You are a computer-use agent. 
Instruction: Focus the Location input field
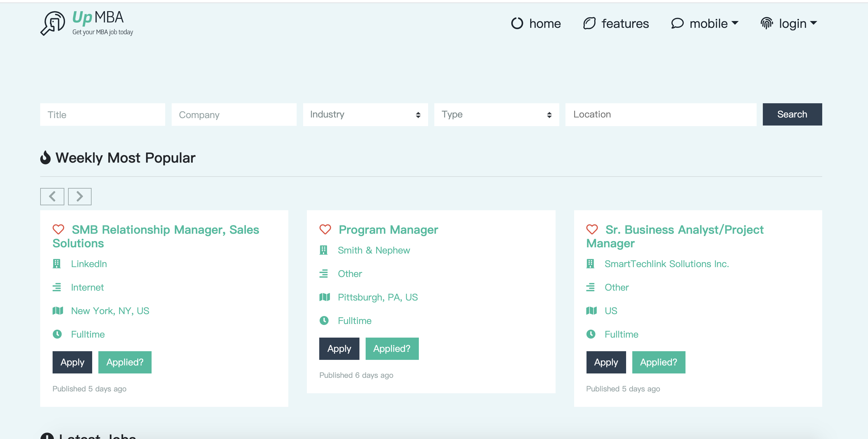[660, 114]
